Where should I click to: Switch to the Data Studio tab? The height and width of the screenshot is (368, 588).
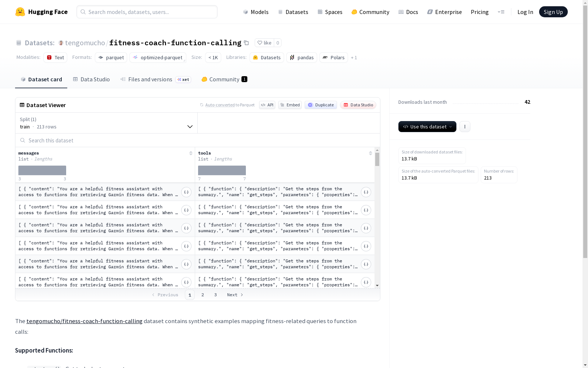tap(92, 79)
